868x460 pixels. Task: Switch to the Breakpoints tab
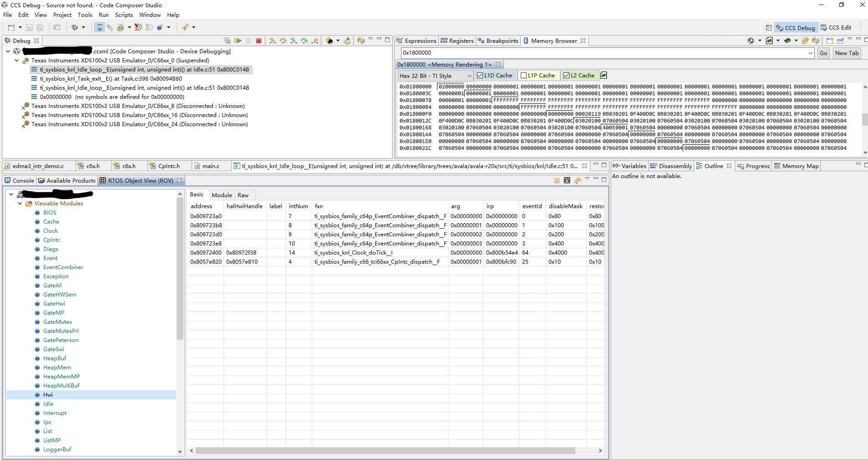pyautogui.click(x=498, y=41)
